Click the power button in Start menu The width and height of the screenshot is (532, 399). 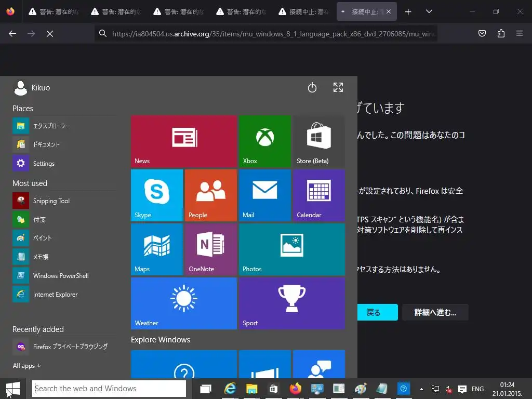pyautogui.click(x=312, y=87)
